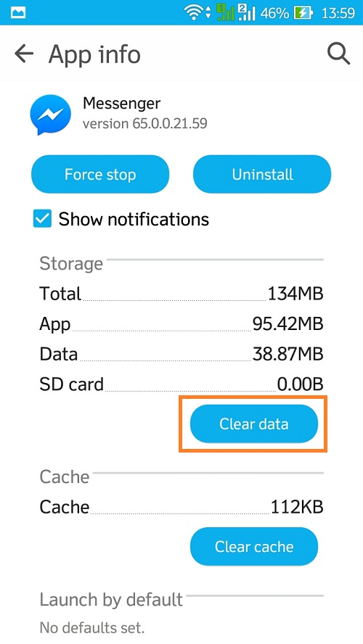
Task: Tap the SIM 2 signal icon
Action: click(247, 12)
